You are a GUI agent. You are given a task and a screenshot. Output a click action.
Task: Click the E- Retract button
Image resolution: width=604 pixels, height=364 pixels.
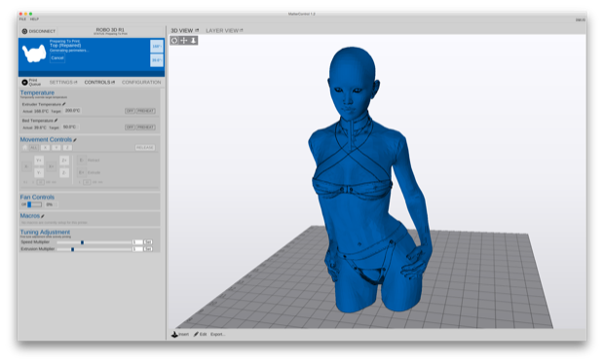[x=81, y=160]
